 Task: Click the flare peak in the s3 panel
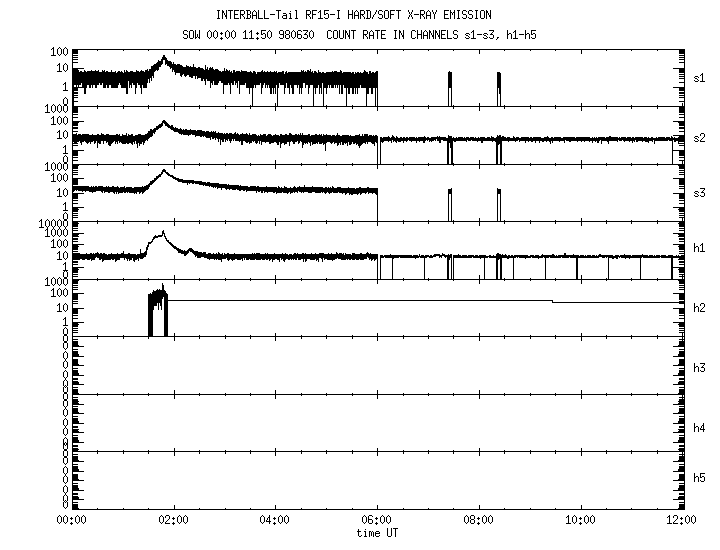pos(166,172)
